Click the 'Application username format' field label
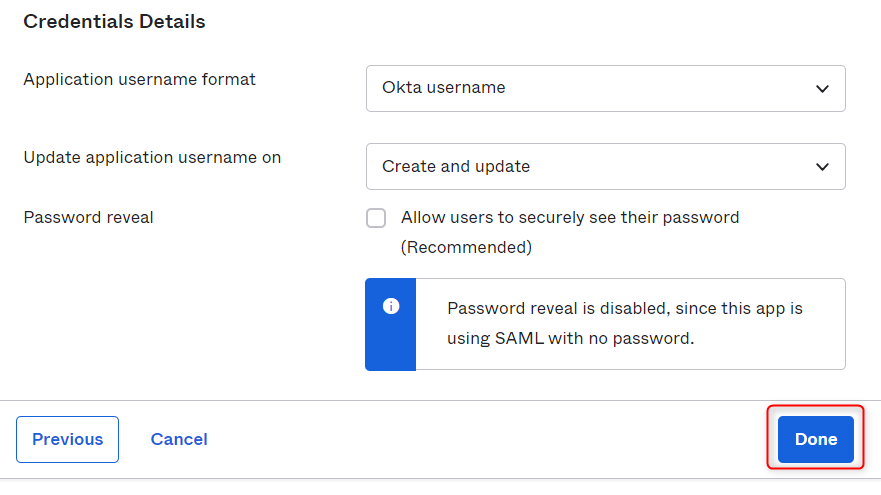This screenshot has width=881, height=495. click(x=139, y=79)
